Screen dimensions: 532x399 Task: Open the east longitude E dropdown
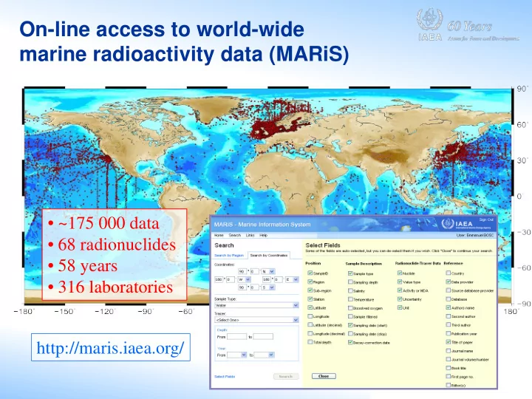coord(292,279)
